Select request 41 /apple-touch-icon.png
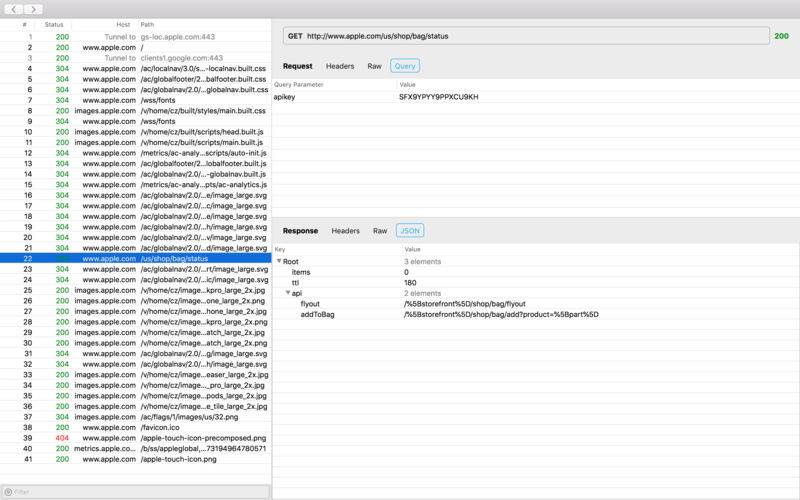Image resolution: width=800 pixels, height=500 pixels. tap(136, 459)
